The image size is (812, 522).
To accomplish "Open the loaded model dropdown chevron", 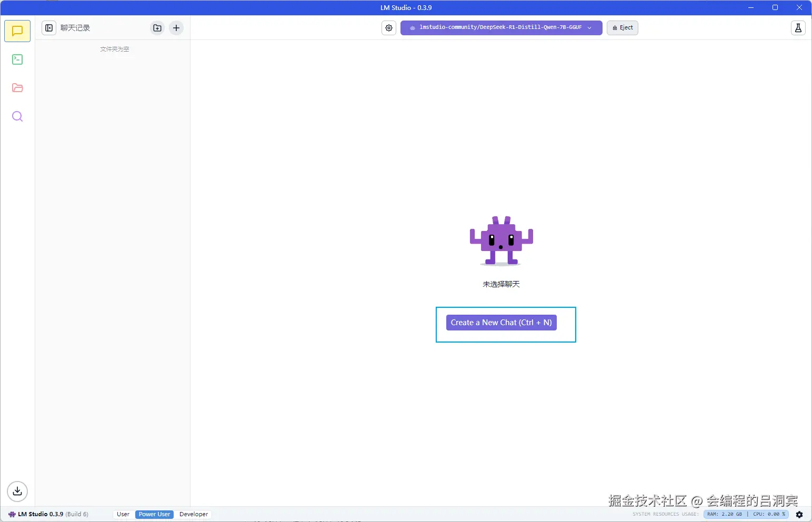I will 589,27.
